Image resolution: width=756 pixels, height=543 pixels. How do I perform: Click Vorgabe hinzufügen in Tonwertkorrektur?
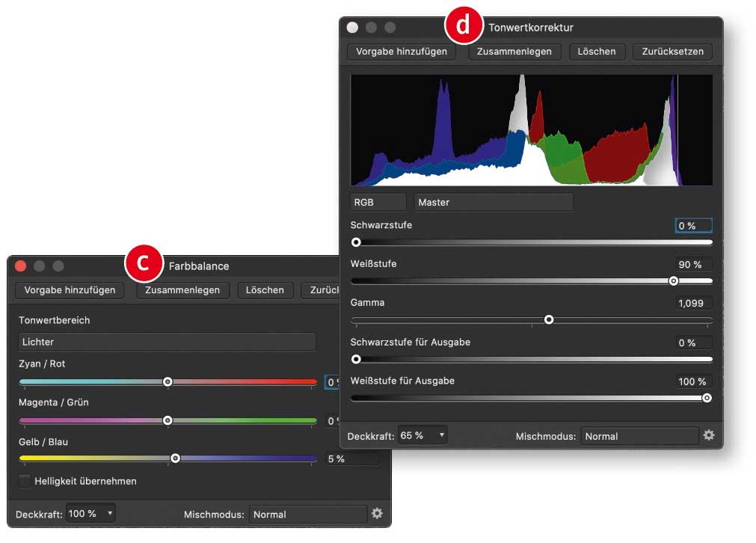click(x=402, y=52)
